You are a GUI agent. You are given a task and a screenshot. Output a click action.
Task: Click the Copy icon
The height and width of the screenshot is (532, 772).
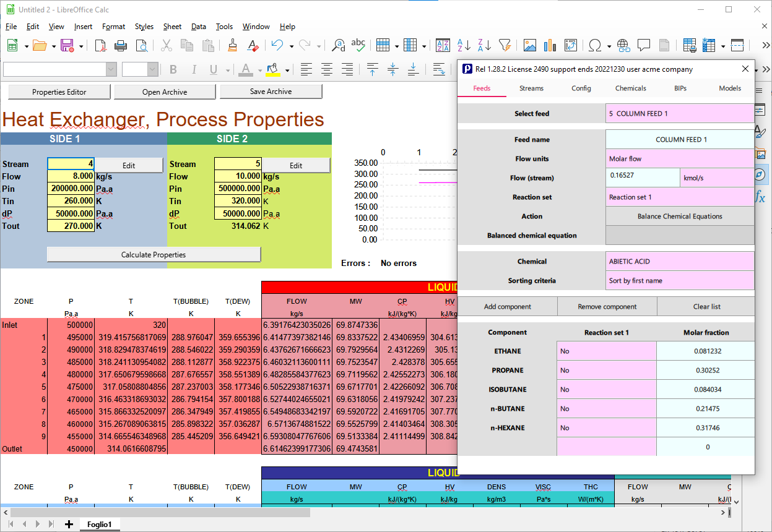click(x=187, y=45)
